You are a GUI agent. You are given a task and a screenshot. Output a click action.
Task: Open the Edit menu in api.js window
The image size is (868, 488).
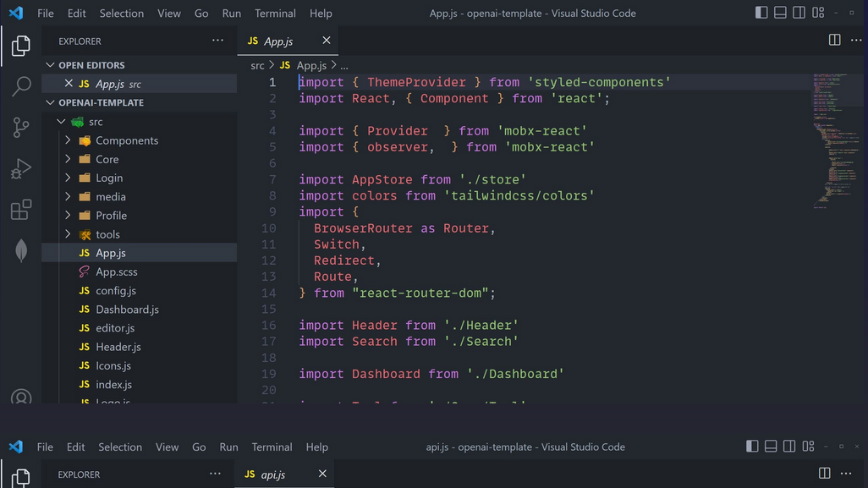click(x=76, y=447)
